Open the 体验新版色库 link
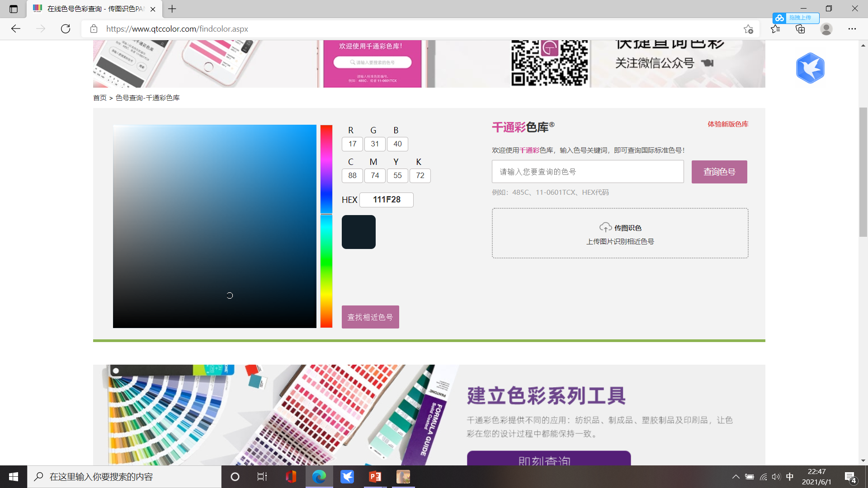Image resolution: width=868 pixels, height=488 pixels. pyautogui.click(x=727, y=124)
